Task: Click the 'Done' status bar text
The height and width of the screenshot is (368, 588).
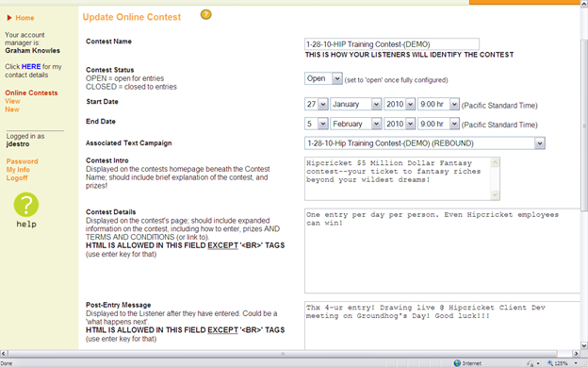Action: 6,363
